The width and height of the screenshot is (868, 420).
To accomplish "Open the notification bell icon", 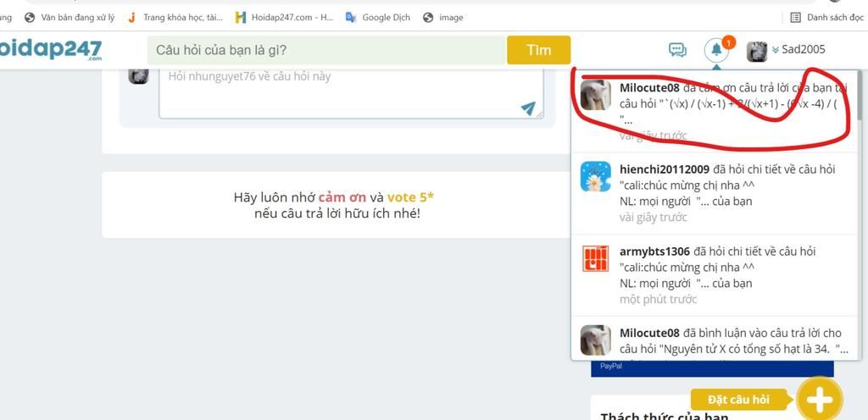I will (716, 50).
